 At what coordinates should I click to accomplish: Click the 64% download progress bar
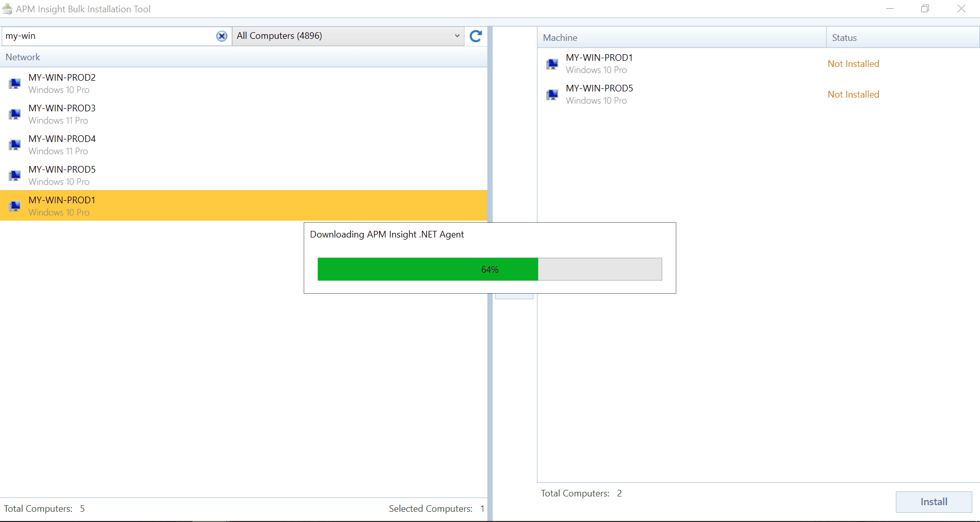pos(489,269)
